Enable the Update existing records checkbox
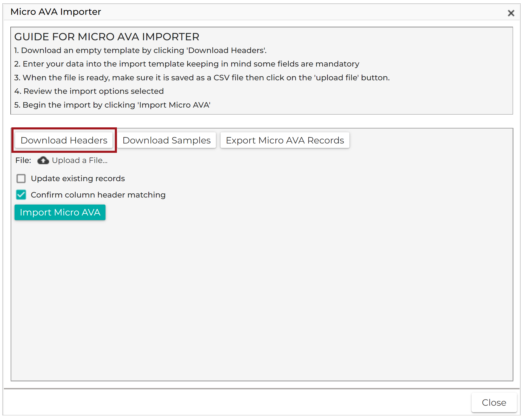The height and width of the screenshot is (420, 524). tap(21, 179)
